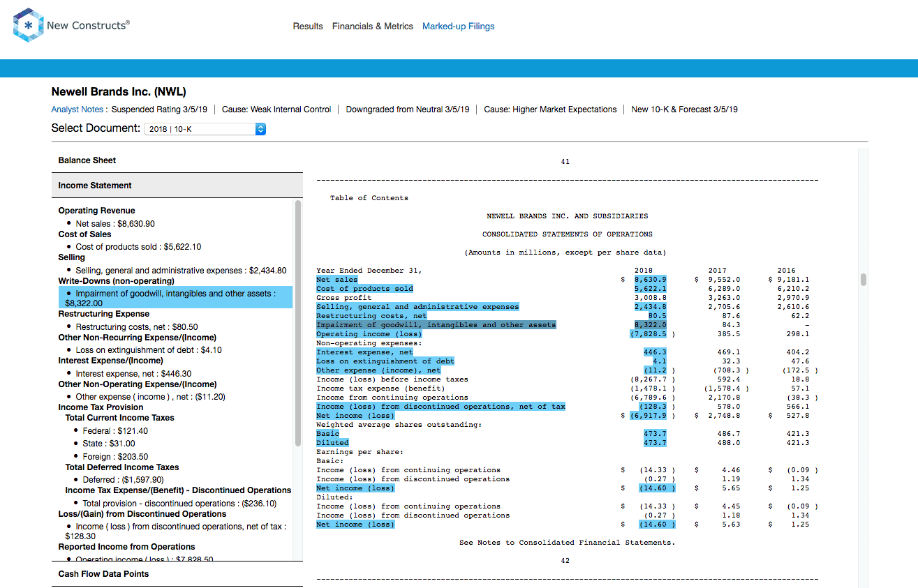The image size is (918, 588).
Task: Select Total provision - discontinued operations item
Action: pos(179,504)
